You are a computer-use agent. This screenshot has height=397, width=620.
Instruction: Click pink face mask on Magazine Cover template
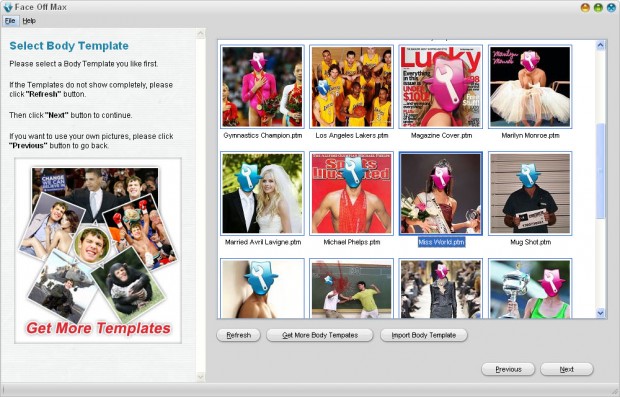(448, 84)
